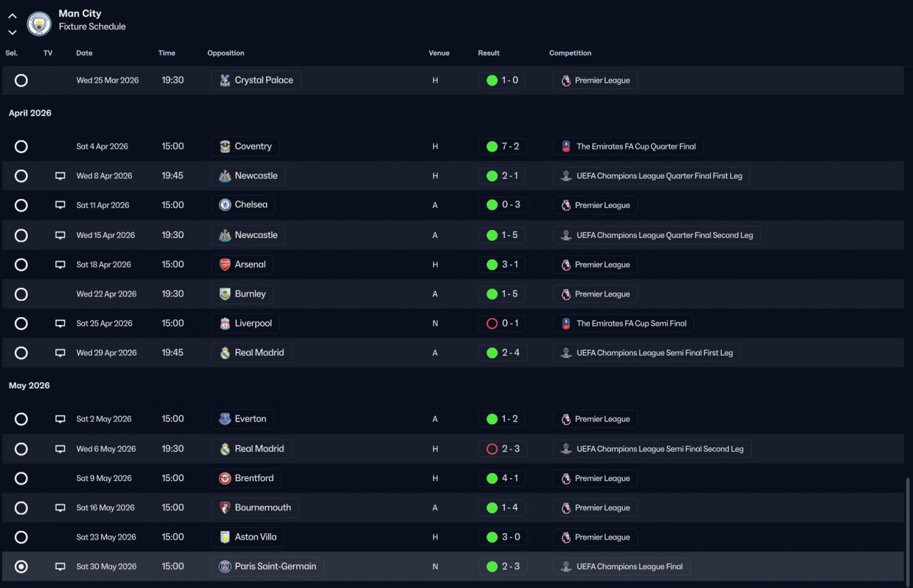Sort by the Competition column header
Screen dimensions: 913x588
click(x=570, y=53)
